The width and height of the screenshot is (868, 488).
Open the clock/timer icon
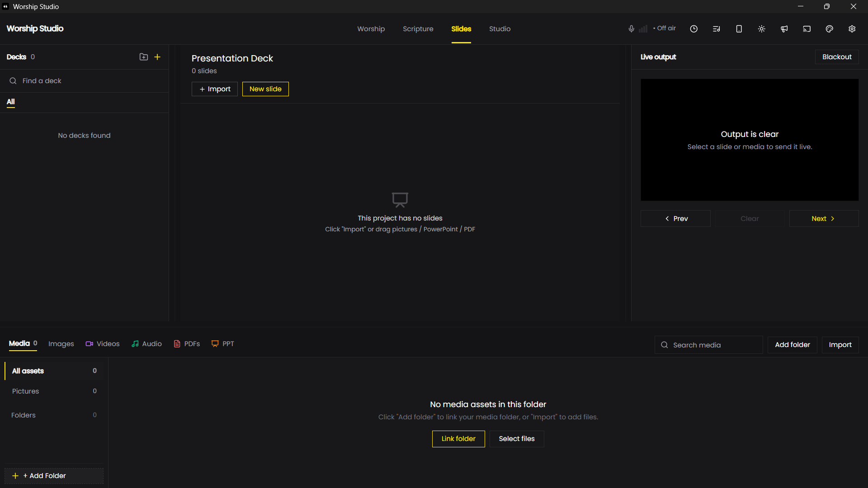pos(693,29)
